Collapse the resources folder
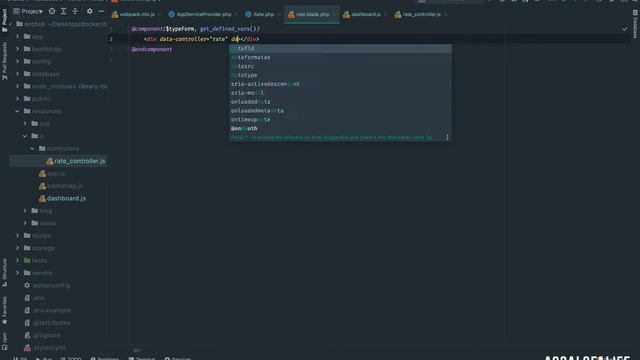 coord(18,111)
